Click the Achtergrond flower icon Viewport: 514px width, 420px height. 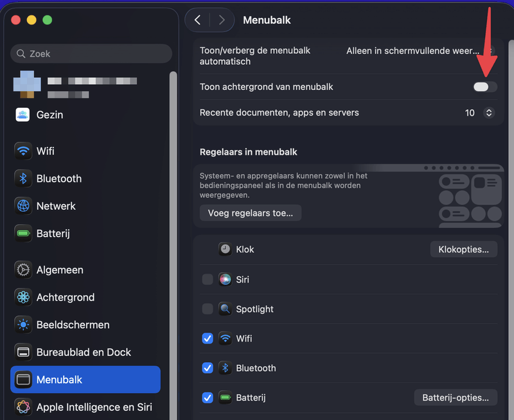point(24,297)
